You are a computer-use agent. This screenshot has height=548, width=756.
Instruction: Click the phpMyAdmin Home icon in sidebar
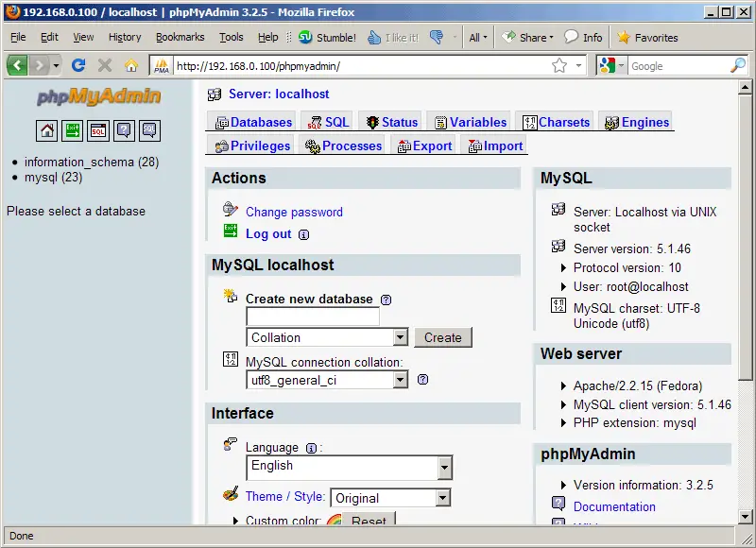coord(46,130)
